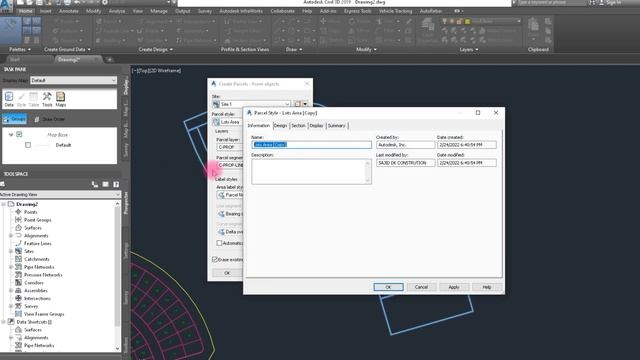This screenshot has width=640, height=360.
Task: Expand the Pipe Networks node under Drawing2
Action: [x=11, y=267]
